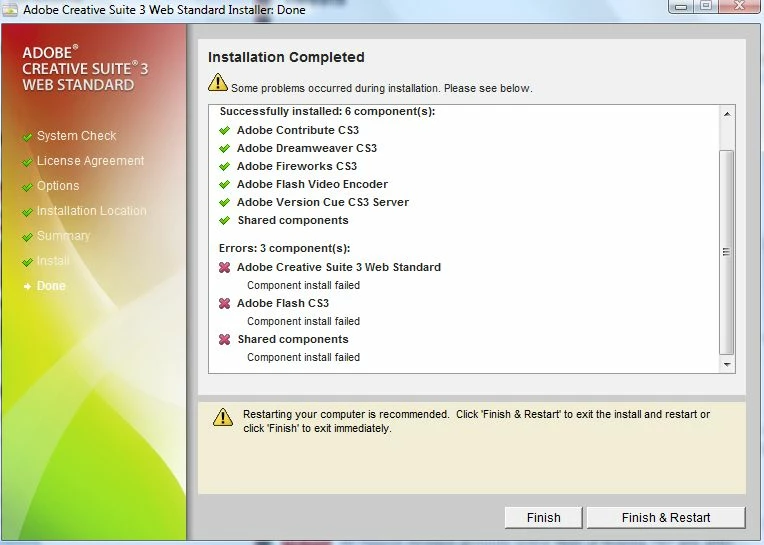The height and width of the screenshot is (545, 764).
Task: Click the scroll up arrow in results list
Action: tap(727, 114)
